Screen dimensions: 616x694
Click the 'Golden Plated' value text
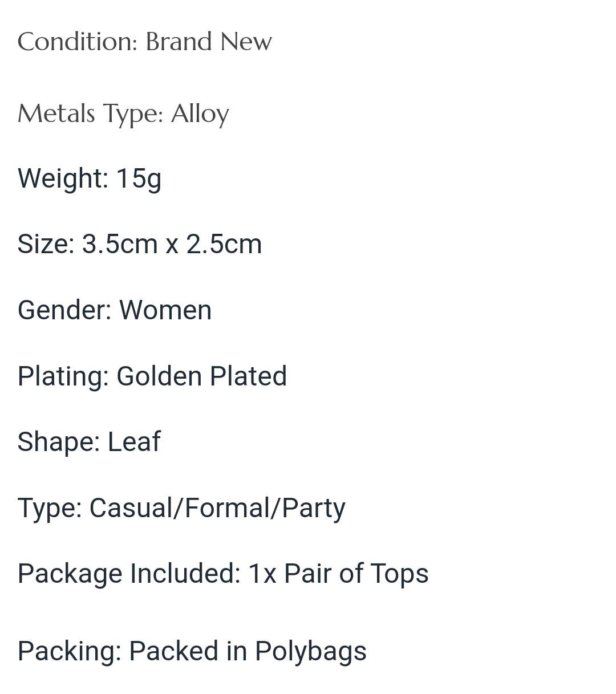click(201, 376)
